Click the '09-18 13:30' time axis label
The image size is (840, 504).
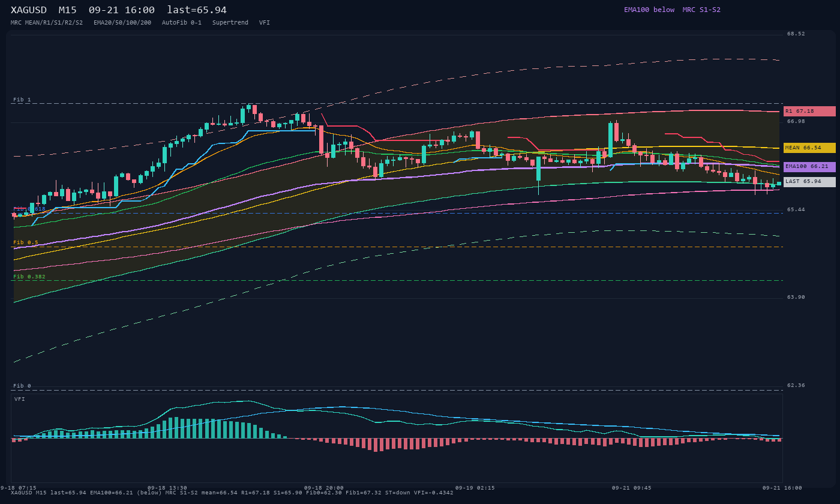click(x=167, y=488)
